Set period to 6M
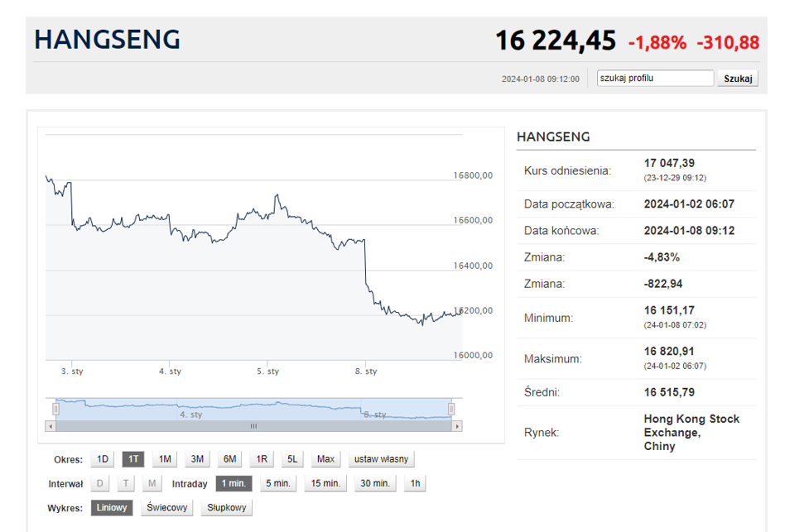This screenshot has width=785, height=532. click(230, 459)
